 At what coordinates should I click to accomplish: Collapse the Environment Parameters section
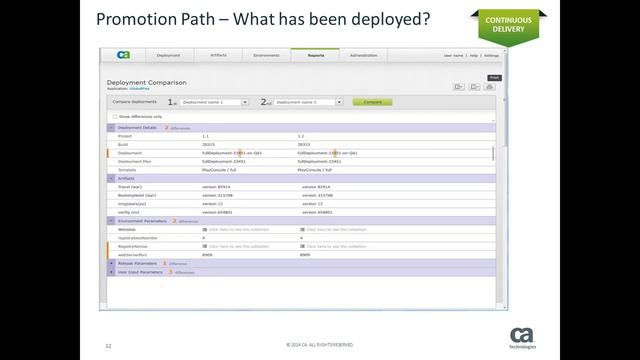pyautogui.click(x=111, y=221)
